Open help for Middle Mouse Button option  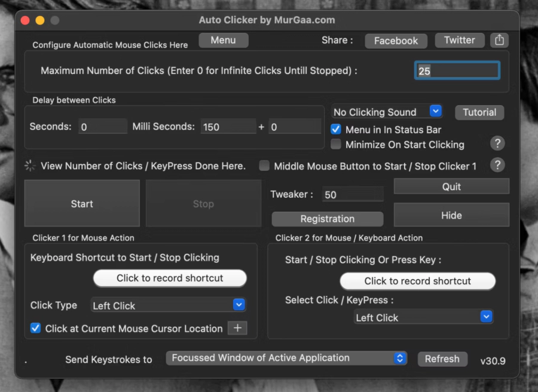pyautogui.click(x=497, y=166)
